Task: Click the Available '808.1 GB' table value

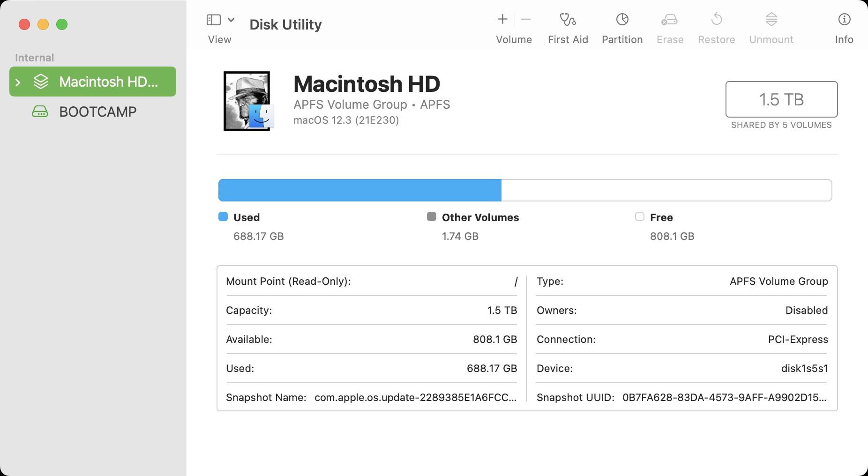Action: pos(495,340)
